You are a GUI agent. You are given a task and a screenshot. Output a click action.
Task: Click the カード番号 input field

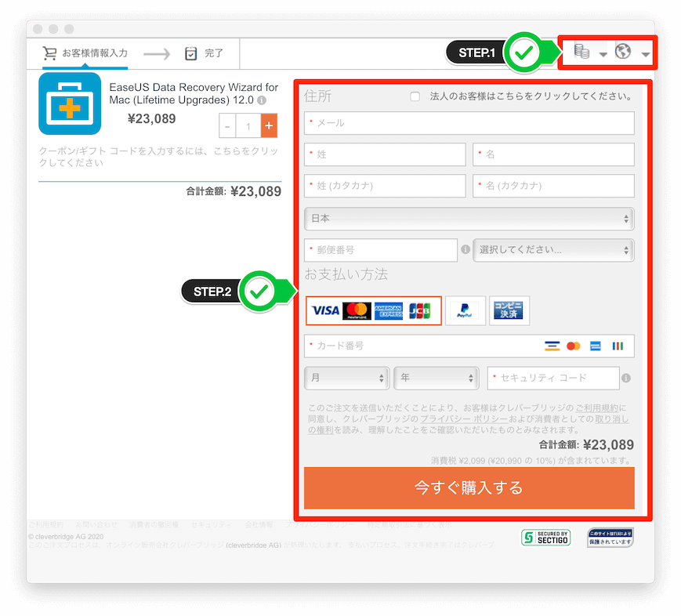(469, 346)
